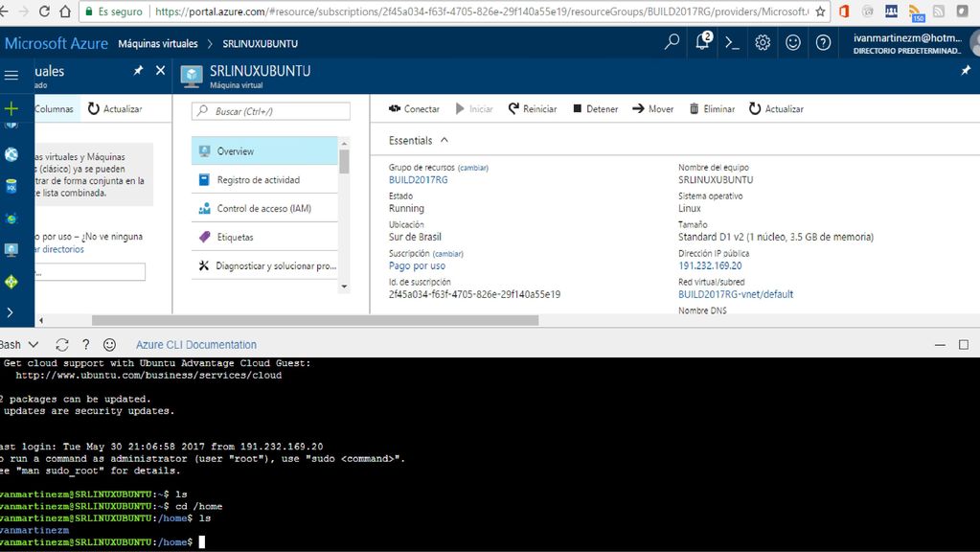Open SQL databases in left sidebar

click(11, 186)
